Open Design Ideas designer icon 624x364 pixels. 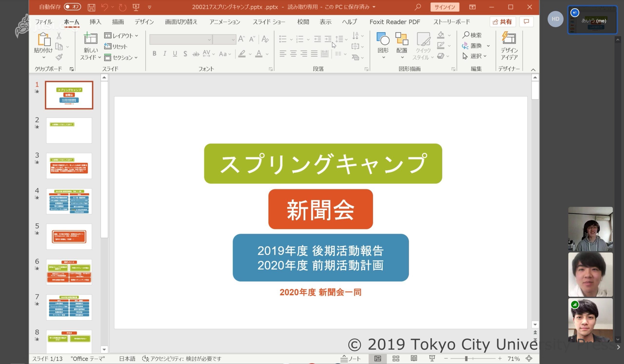(x=509, y=38)
